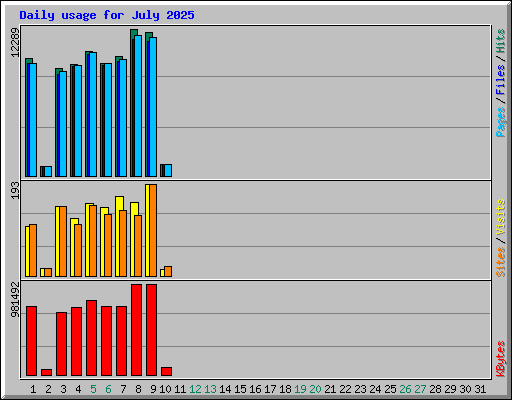
Task: Click day 5 on the x-axis
Action: coord(93,389)
